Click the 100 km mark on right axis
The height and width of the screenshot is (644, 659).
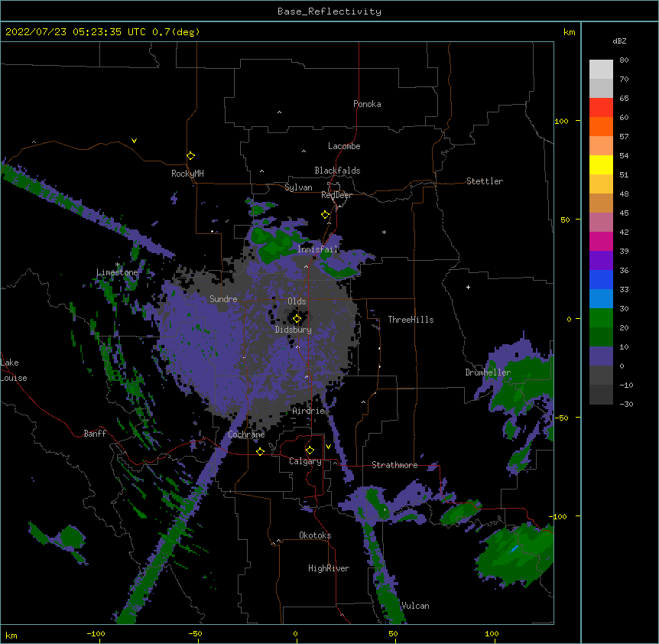561,121
